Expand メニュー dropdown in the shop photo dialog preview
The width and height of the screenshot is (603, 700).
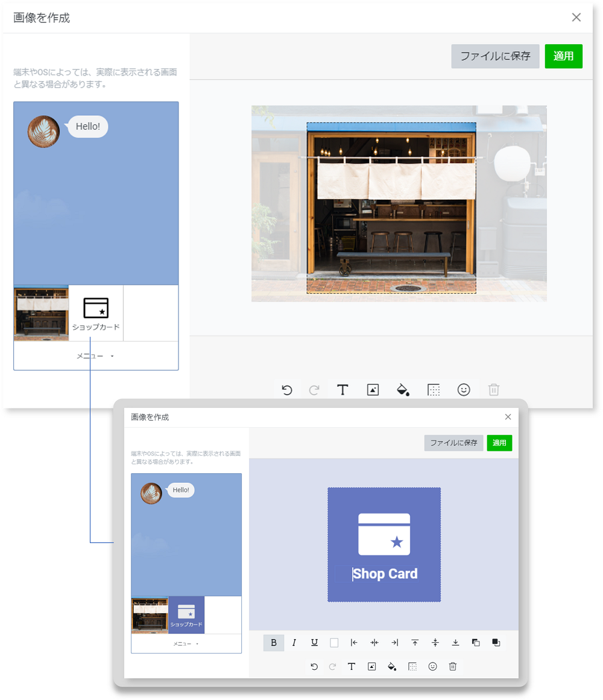coord(96,356)
